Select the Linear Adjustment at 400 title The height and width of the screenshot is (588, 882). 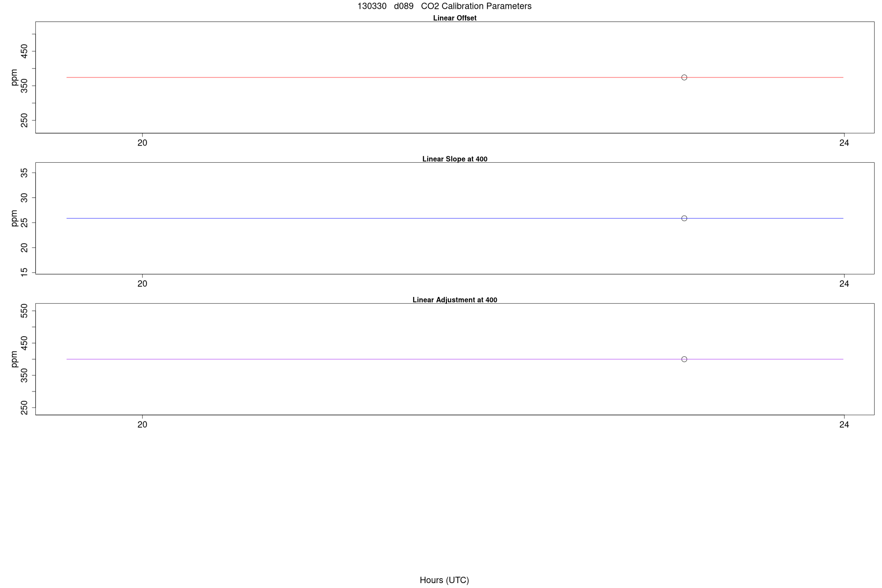coord(455,300)
